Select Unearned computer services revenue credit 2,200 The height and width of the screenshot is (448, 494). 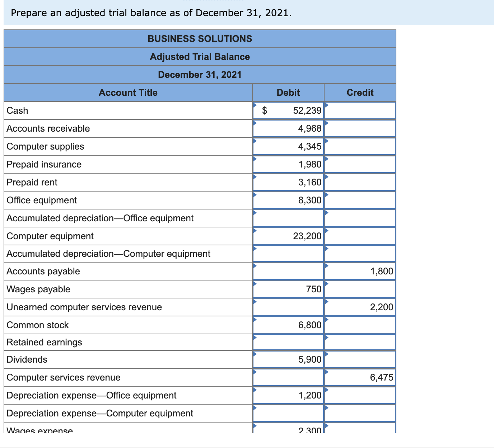[360, 307]
